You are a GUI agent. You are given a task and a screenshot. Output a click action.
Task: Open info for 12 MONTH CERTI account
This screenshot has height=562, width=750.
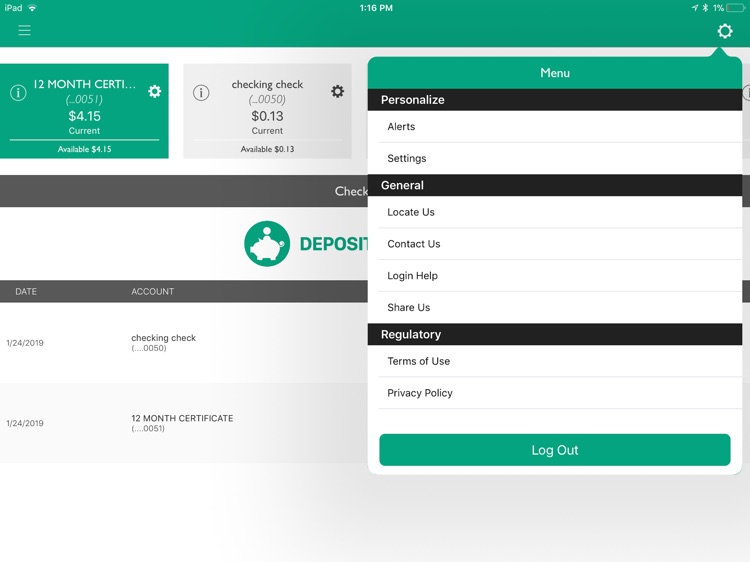point(18,92)
